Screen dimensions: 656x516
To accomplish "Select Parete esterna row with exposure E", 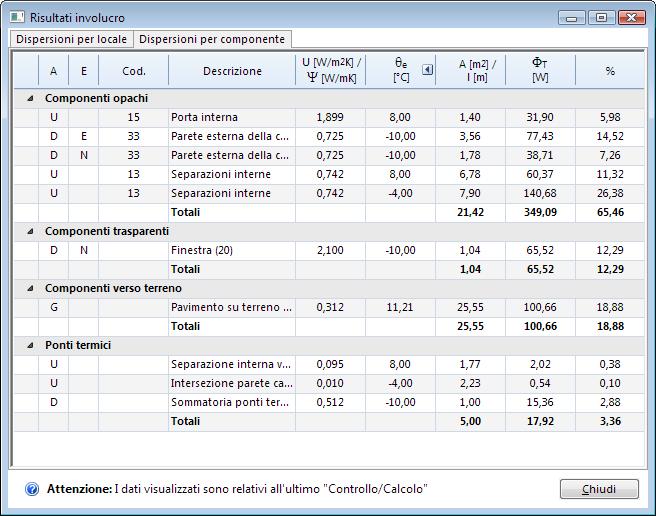I will [329, 136].
